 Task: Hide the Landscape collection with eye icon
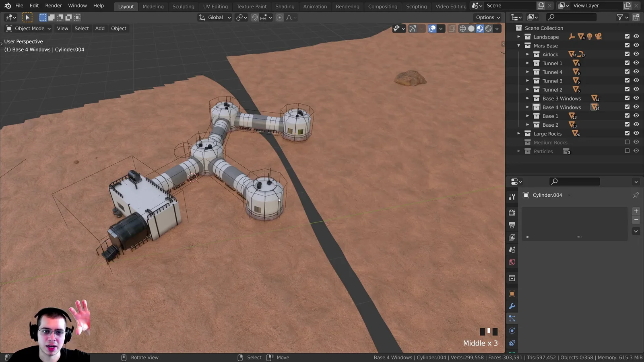636,36
